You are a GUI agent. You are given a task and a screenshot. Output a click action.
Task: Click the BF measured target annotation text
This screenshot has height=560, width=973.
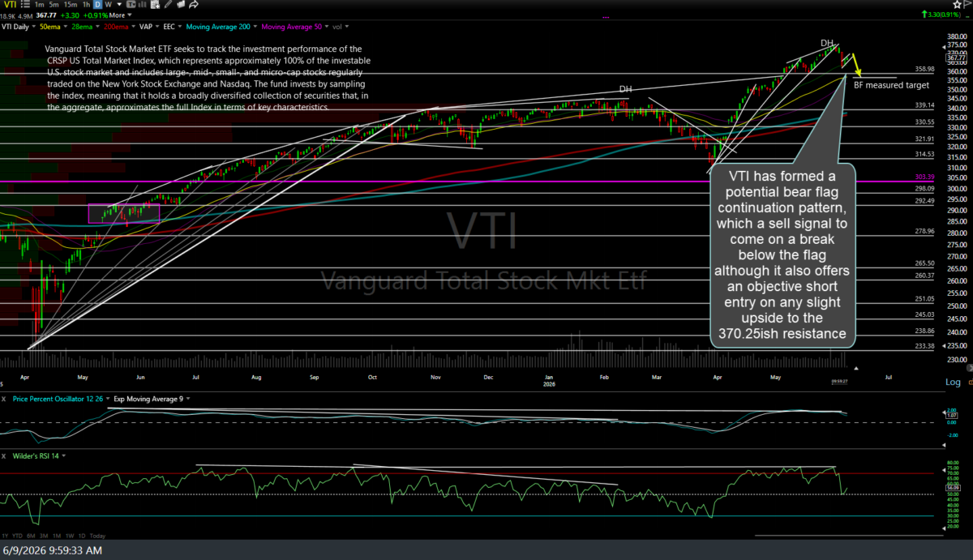[x=891, y=85]
